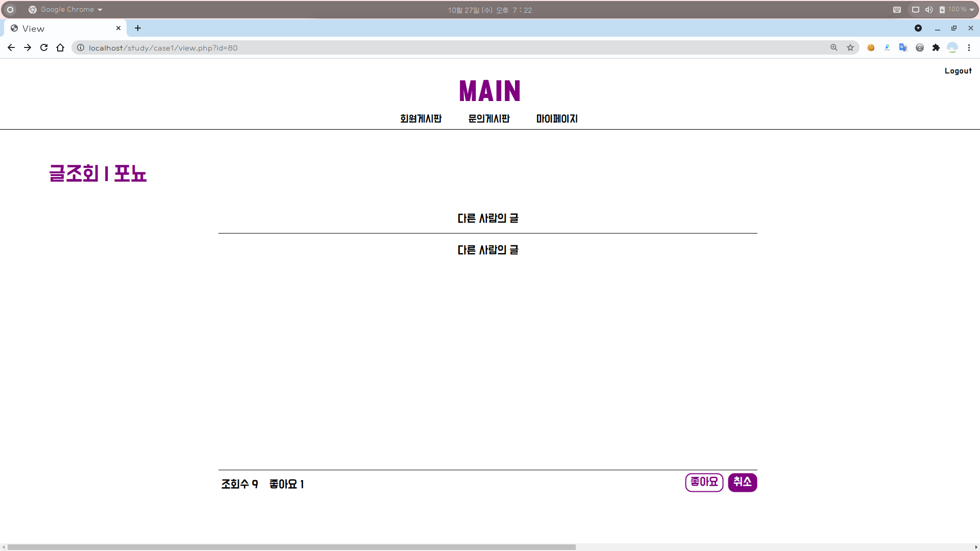The width and height of the screenshot is (980, 551).
Task: Click the MAIN title logo
Action: click(x=489, y=91)
